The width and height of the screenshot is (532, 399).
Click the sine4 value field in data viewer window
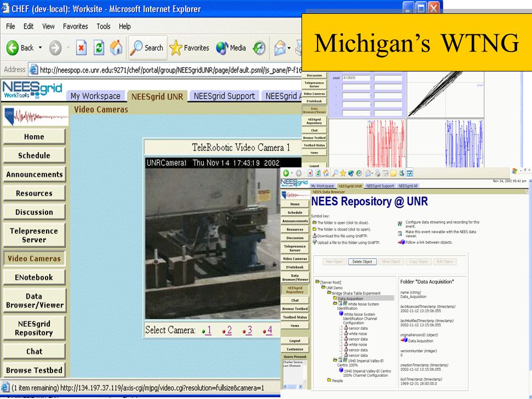pyautogui.click(x=356, y=78)
